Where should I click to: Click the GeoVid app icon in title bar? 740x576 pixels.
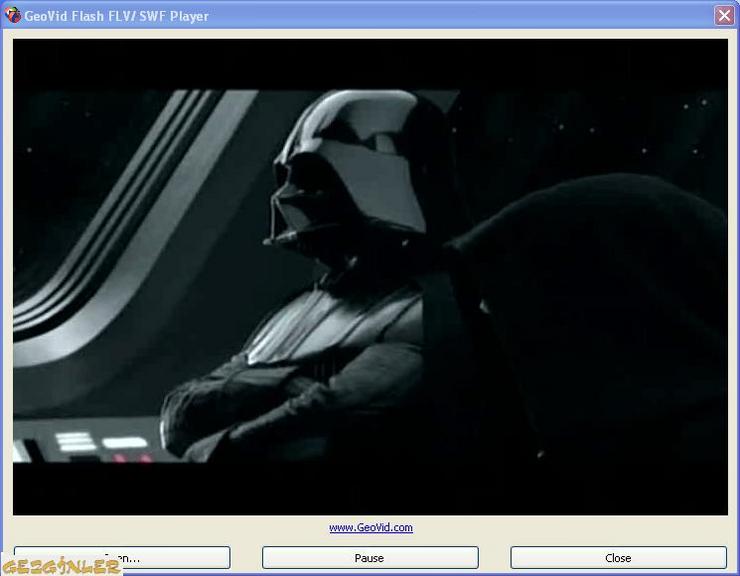pos(13,15)
